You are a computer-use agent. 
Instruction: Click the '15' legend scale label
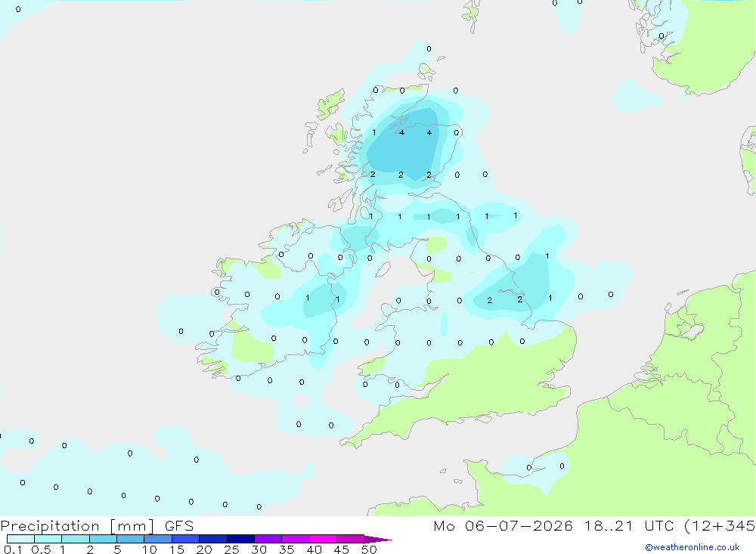[x=177, y=549]
